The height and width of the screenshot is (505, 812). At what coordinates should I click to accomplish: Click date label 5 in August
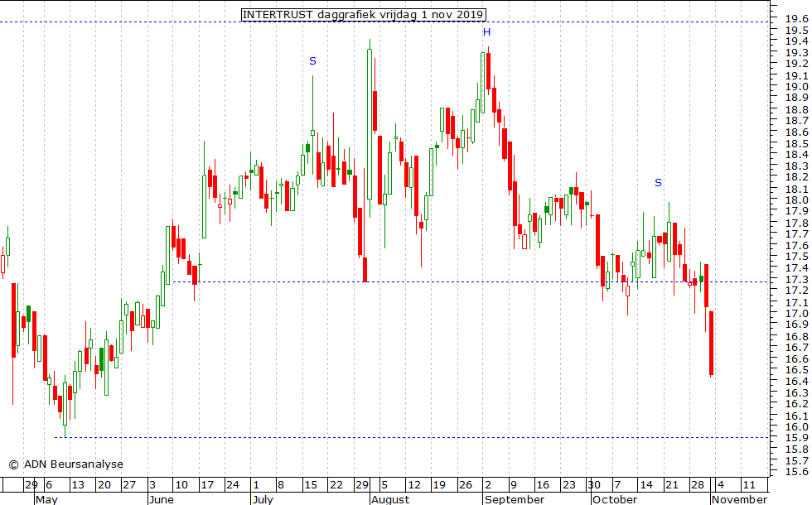[384, 485]
